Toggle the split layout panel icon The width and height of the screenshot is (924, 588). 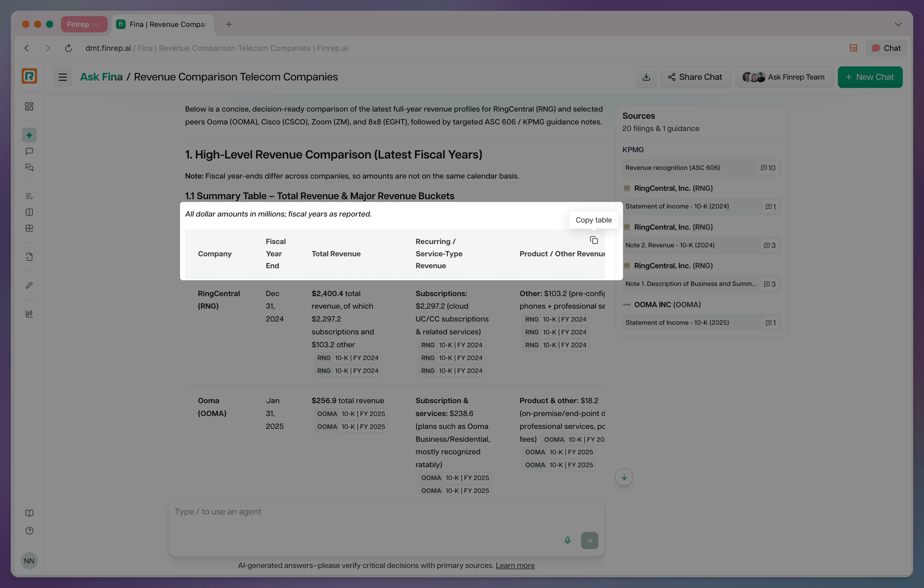pyautogui.click(x=853, y=48)
